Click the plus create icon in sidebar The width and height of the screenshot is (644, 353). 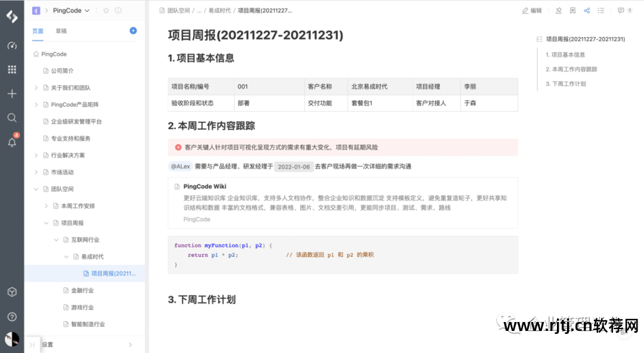[x=12, y=94]
